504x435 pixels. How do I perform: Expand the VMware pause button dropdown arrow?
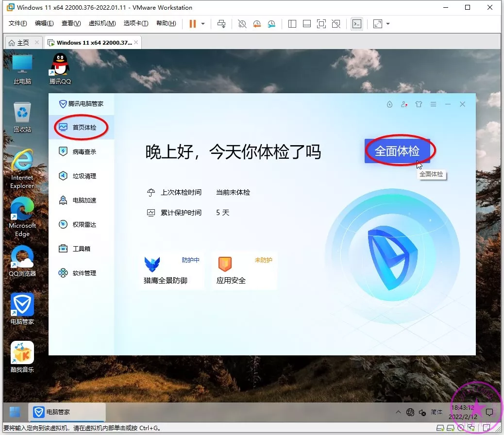click(203, 24)
